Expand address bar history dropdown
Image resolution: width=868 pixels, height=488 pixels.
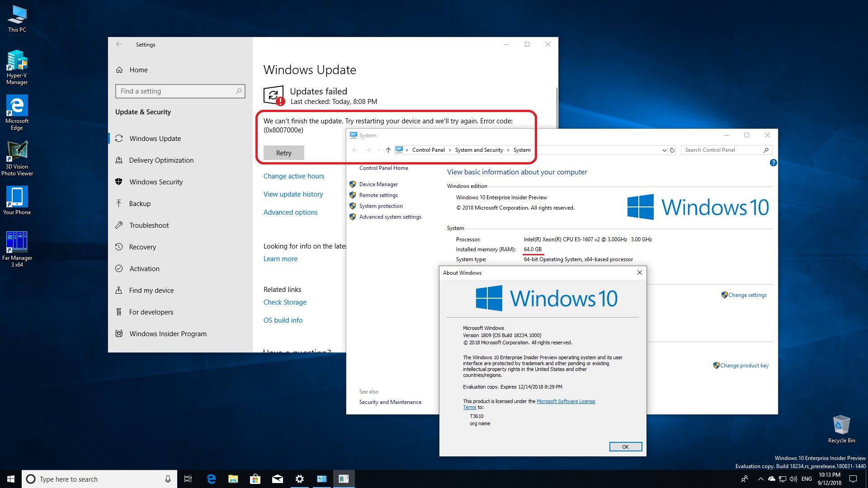coord(664,150)
